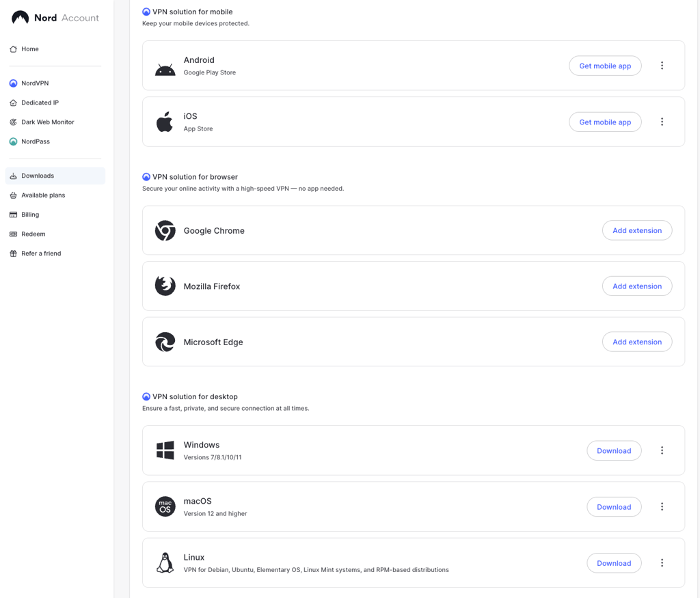Open more options menu for Android

click(662, 66)
